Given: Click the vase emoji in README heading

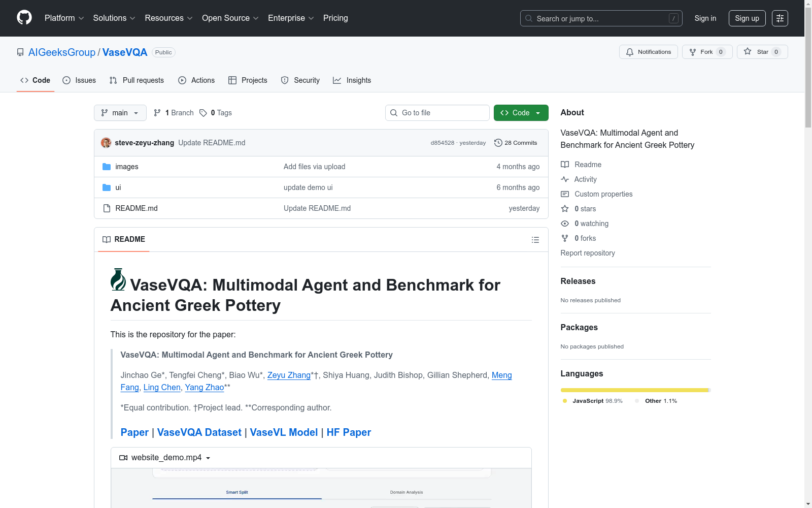Looking at the screenshot, I should pyautogui.click(x=118, y=279).
